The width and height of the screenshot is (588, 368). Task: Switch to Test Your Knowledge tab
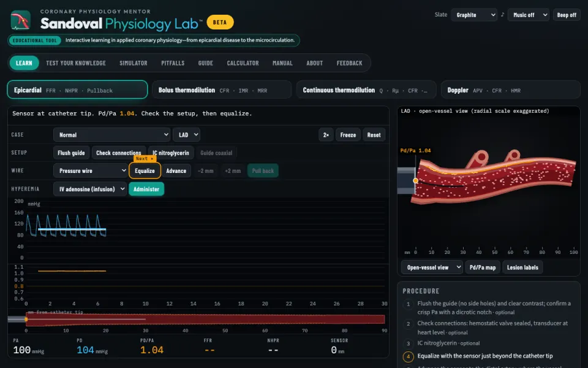76,63
